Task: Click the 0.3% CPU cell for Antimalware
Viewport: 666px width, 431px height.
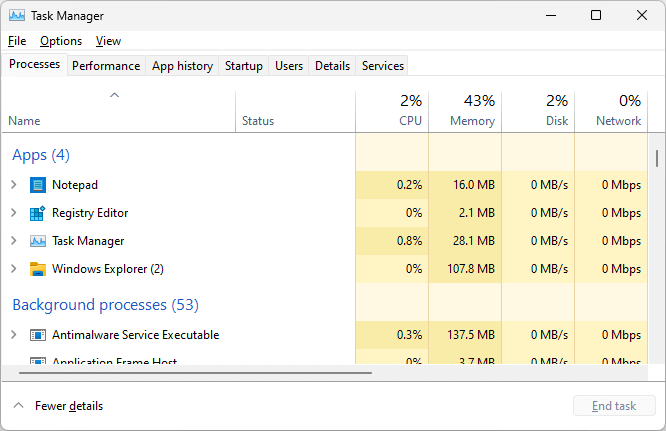Action: (x=392, y=335)
